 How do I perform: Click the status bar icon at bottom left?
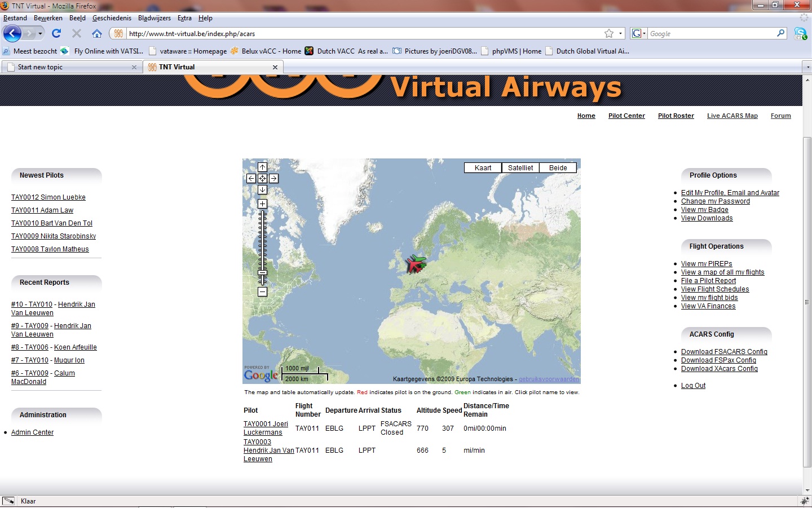(x=8, y=501)
